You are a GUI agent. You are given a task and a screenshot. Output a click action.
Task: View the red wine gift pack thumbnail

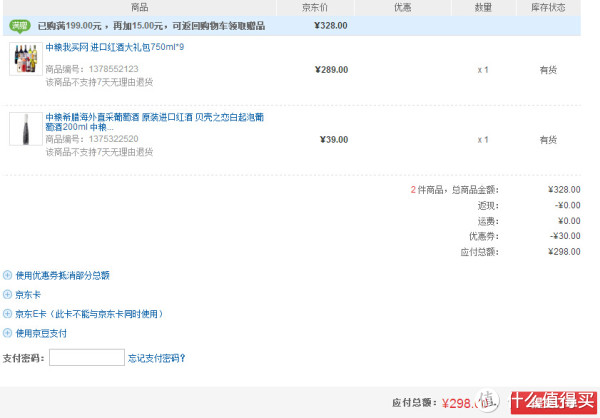pos(26,59)
